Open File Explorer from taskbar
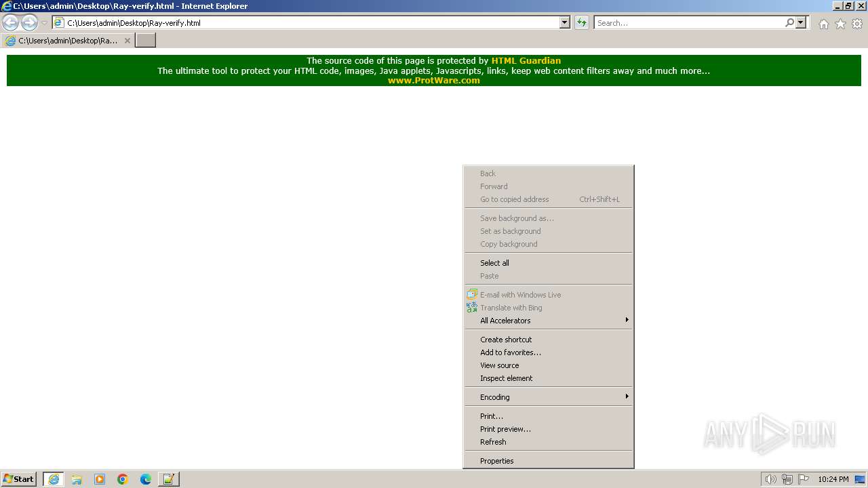Image resolution: width=868 pixels, height=488 pixels. point(77,479)
